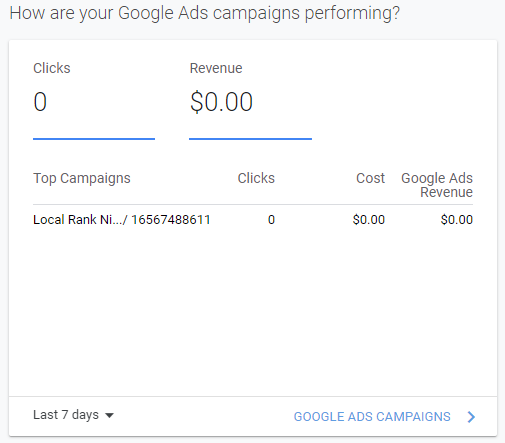Click the Local Rank Ni.../ 16567488611 campaign row
Image resolution: width=505 pixels, height=443 pixels.
pyautogui.click(x=253, y=220)
